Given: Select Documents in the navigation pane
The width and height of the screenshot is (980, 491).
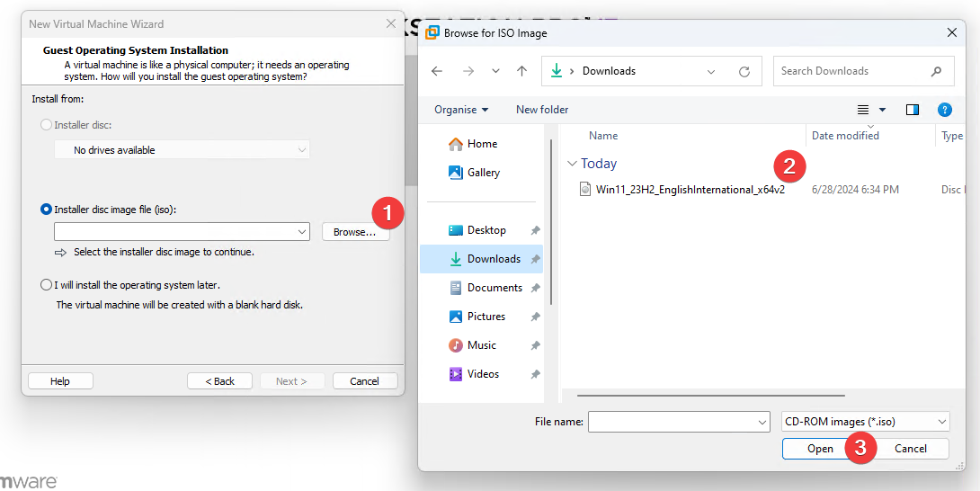Looking at the screenshot, I should click(x=494, y=288).
